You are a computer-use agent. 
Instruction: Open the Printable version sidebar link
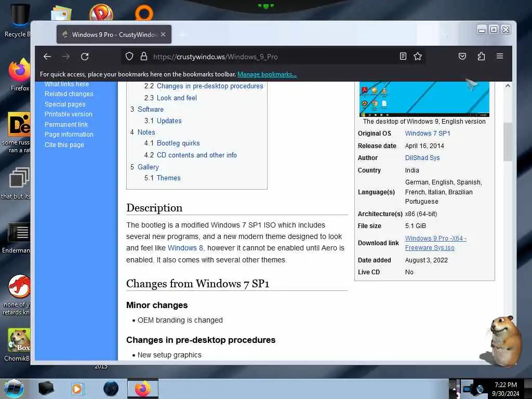68,114
